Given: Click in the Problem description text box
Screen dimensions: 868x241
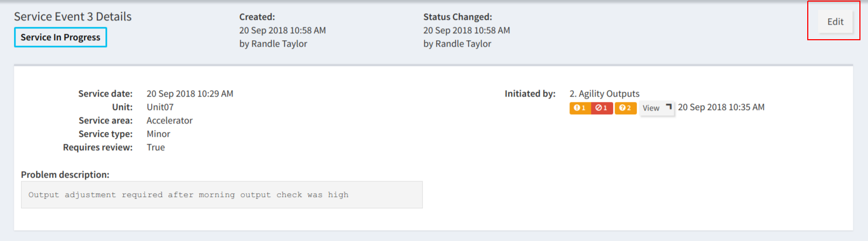Looking at the screenshot, I should [x=222, y=195].
